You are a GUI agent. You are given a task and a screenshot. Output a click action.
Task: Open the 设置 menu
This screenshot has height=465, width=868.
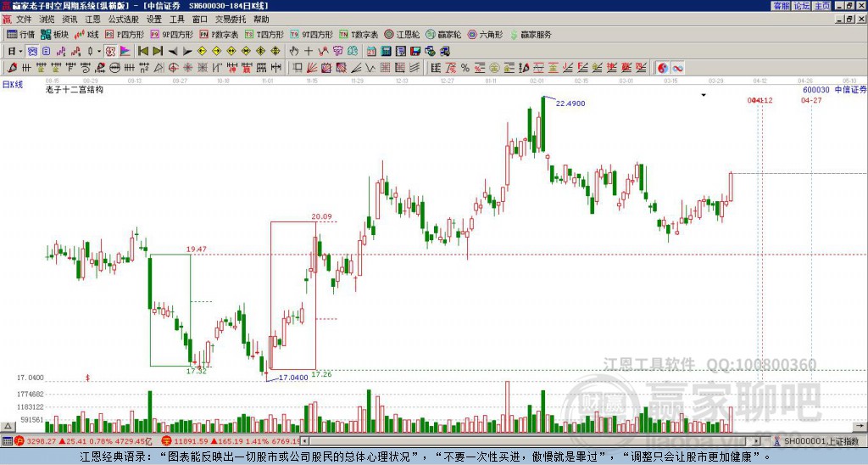[154, 20]
